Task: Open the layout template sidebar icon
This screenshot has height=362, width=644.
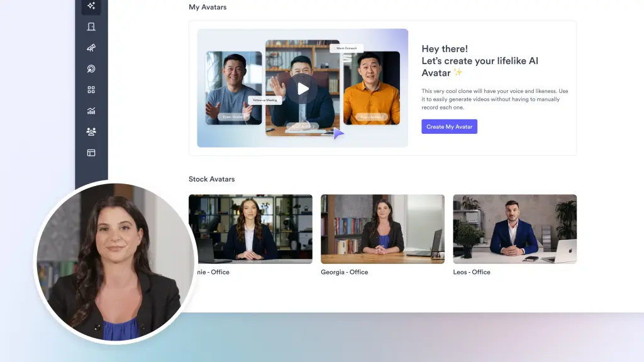Action: (91, 153)
